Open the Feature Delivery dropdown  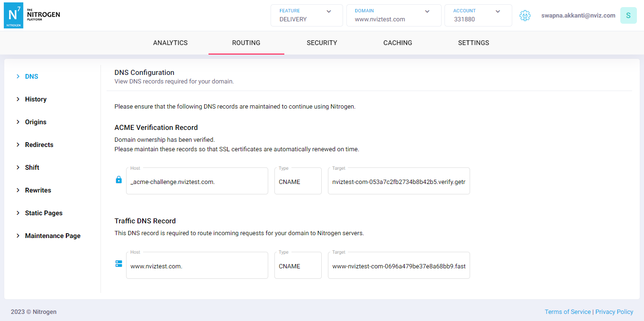pos(306,16)
